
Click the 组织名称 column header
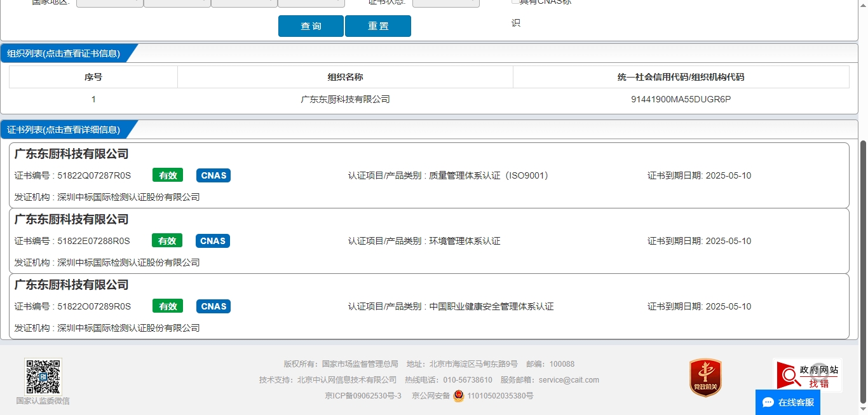pos(345,77)
